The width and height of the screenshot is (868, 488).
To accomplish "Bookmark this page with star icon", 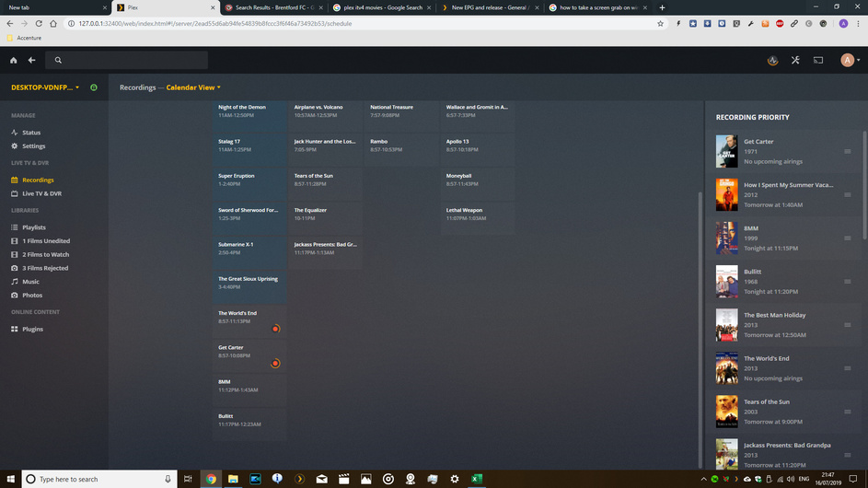I will pyautogui.click(x=660, y=24).
